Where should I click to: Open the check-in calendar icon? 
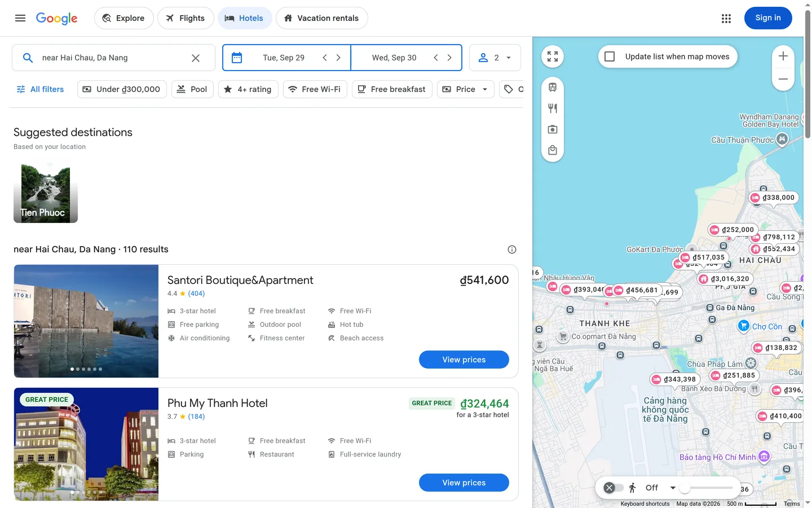(x=237, y=58)
